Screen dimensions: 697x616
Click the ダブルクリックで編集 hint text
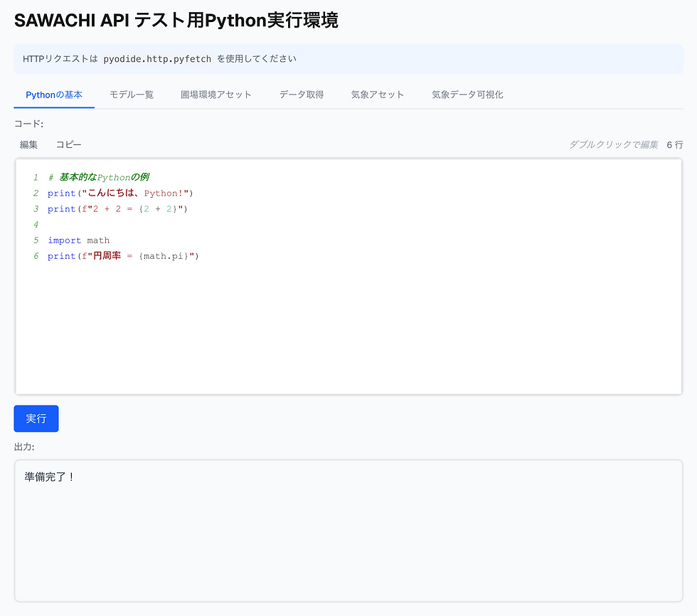[x=613, y=144]
